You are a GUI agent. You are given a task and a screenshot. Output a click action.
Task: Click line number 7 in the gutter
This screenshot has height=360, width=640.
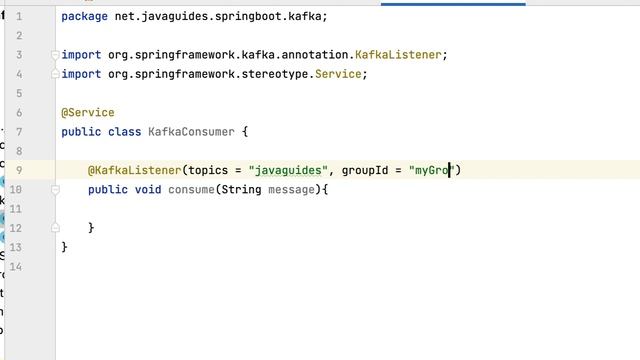point(19,132)
